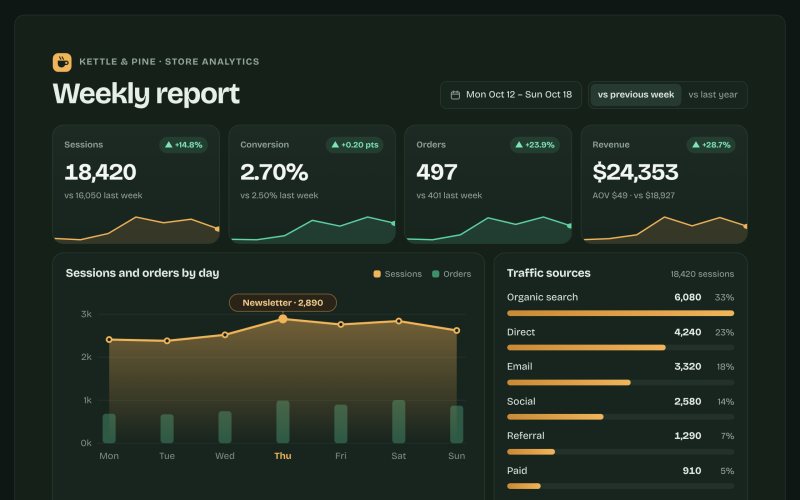Click the Kettle & Pine coffee cup logo
Screen dimensions: 800x500
[x=62, y=62]
